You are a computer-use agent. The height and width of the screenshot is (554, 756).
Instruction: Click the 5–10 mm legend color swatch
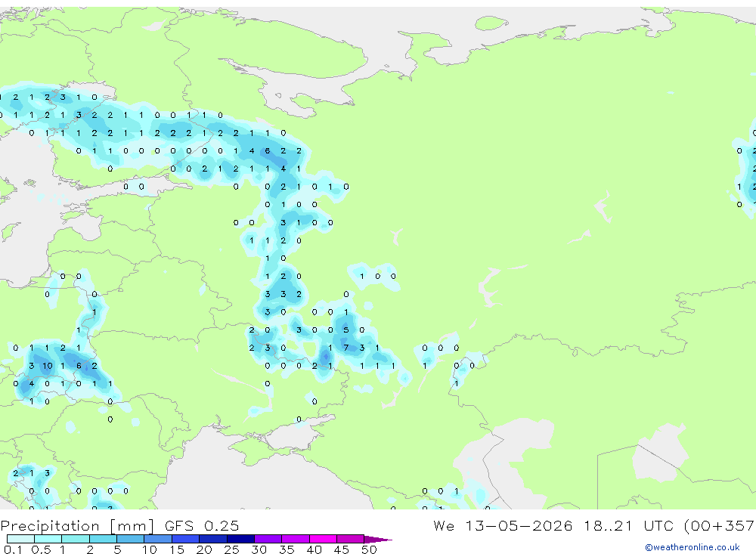coord(130,539)
